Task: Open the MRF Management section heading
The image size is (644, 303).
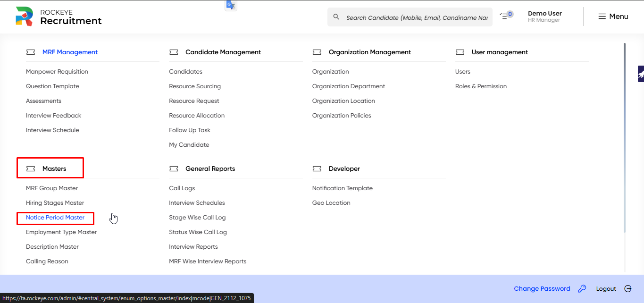Action: coord(70,52)
